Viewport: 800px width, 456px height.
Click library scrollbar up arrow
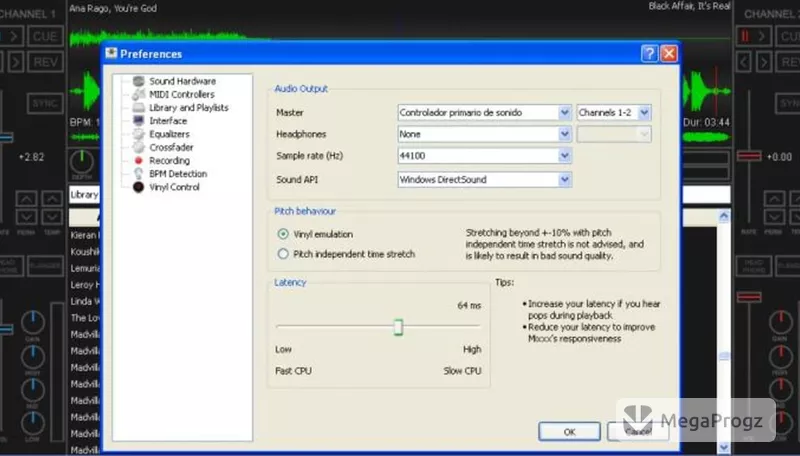pyautogui.click(x=723, y=216)
